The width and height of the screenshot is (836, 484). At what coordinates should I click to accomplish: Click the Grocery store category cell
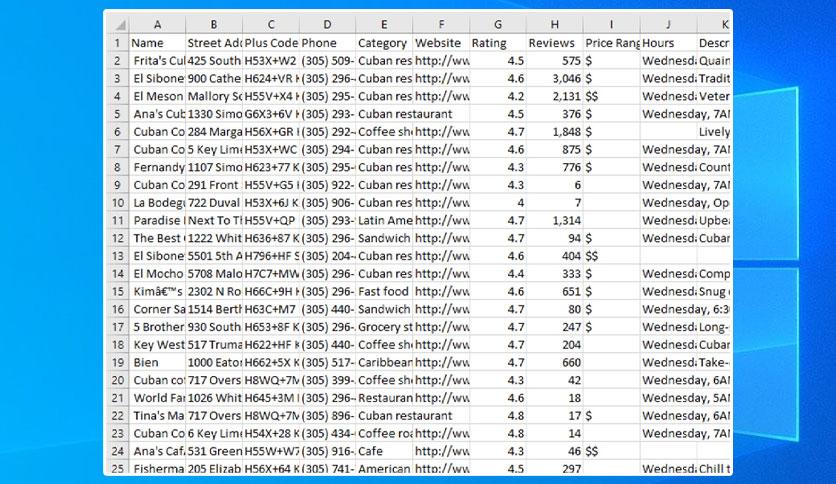[x=384, y=327]
